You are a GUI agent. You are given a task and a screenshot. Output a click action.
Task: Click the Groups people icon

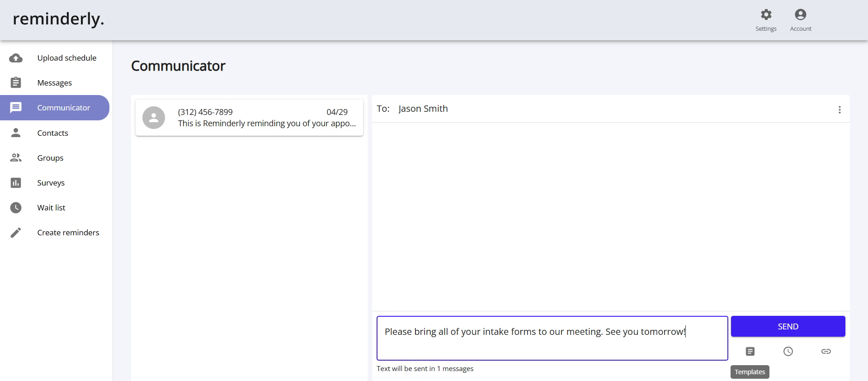click(x=16, y=157)
